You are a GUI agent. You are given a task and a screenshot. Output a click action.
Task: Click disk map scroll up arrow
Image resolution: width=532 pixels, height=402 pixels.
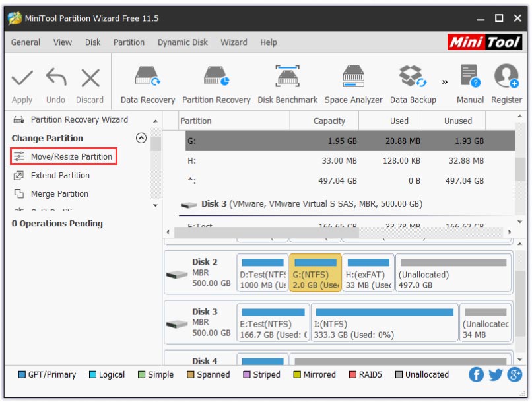click(520, 244)
